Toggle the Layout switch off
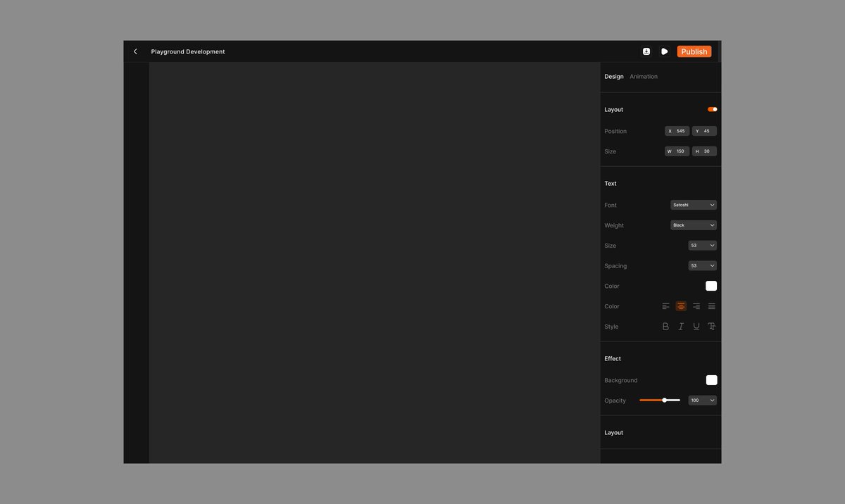The image size is (845, 504). [x=713, y=109]
